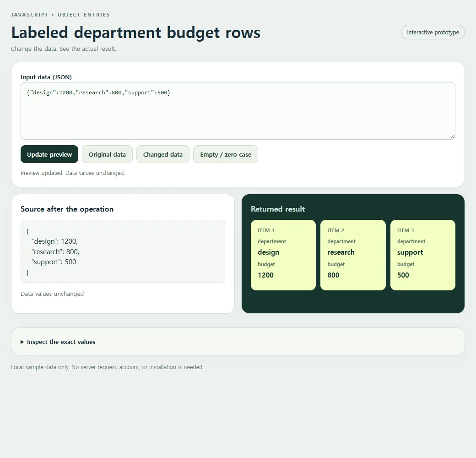Click the Returned result heading
Screen dimensions: 476x458
point(278,209)
